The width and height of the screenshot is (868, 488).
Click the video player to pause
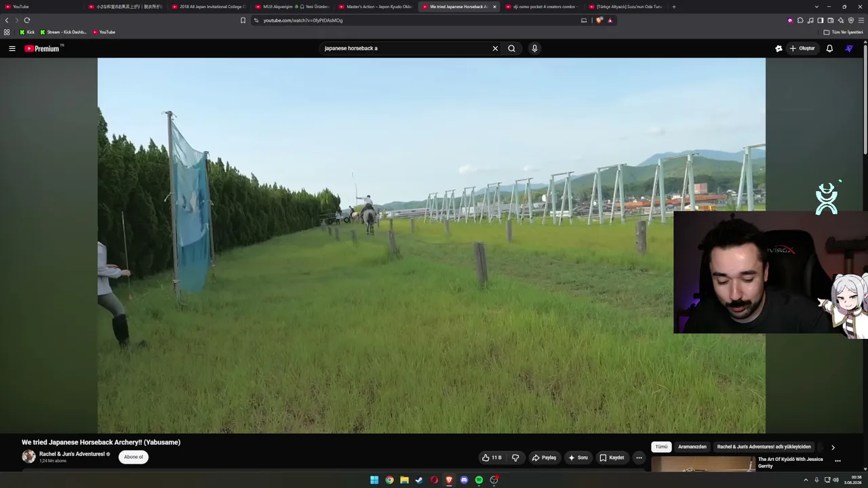click(x=431, y=245)
